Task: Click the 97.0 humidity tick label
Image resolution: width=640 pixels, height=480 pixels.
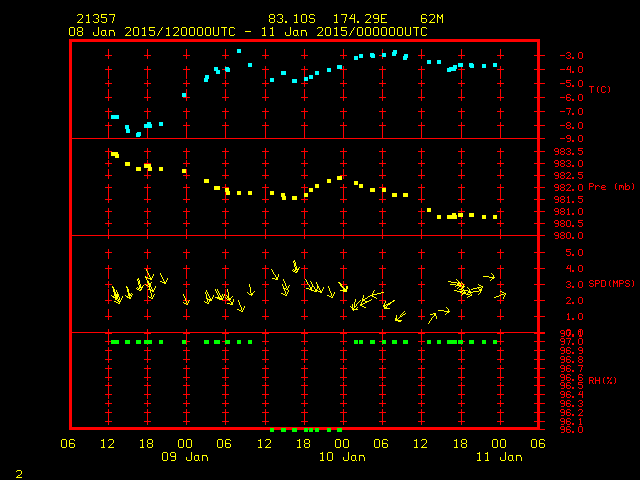Action: pos(571,342)
